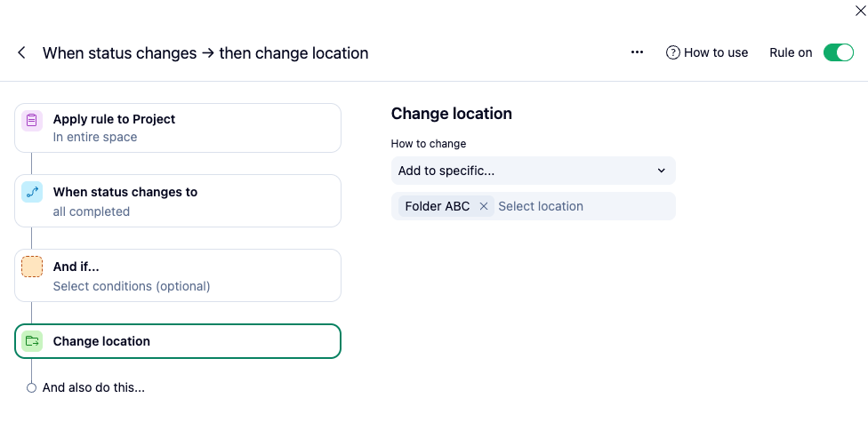Image resolution: width=868 pixels, height=446 pixels.
Task: Click the orange dashed condition icon
Action: [32, 267]
